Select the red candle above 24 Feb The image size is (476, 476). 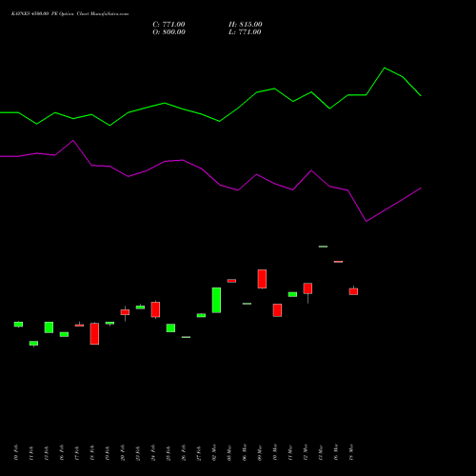point(155,309)
